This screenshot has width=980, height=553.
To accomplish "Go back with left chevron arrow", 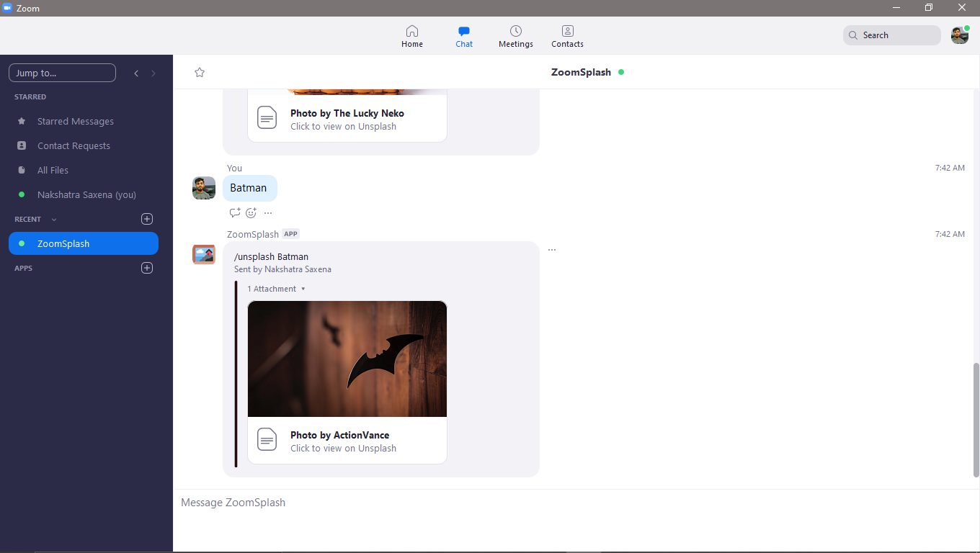I will tap(136, 73).
